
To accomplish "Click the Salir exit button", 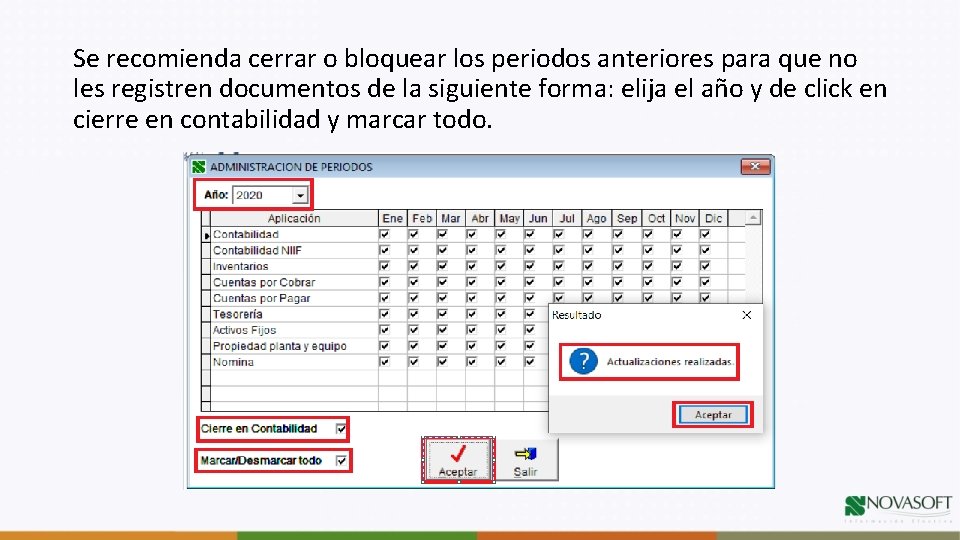I will tap(525, 461).
